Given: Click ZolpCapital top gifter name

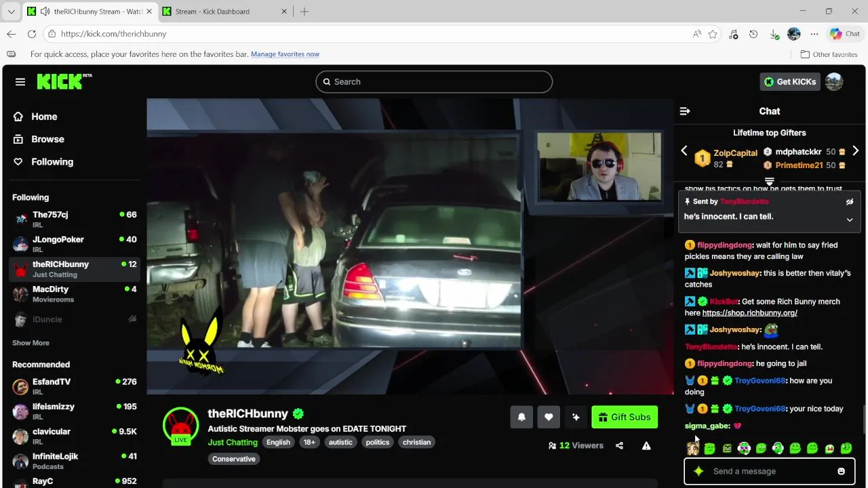Looking at the screenshot, I should coord(735,153).
